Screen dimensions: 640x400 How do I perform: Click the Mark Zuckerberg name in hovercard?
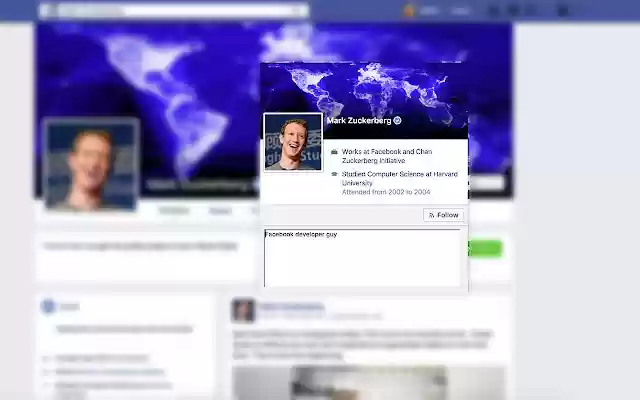359,120
